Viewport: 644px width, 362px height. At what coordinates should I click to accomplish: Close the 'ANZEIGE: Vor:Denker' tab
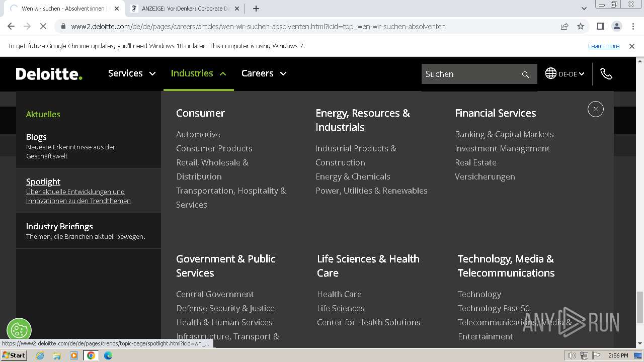coord(237,9)
